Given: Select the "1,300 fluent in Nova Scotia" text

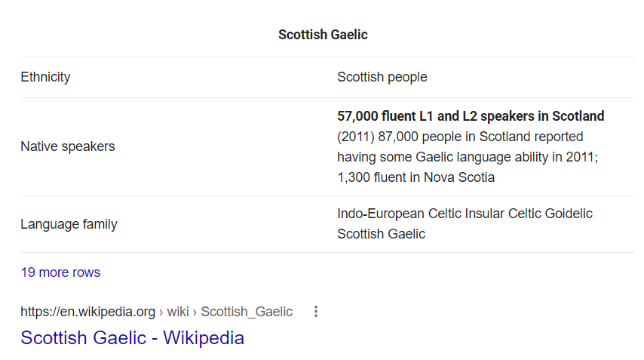Looking at the screenshot, I should tap(416, 177).
